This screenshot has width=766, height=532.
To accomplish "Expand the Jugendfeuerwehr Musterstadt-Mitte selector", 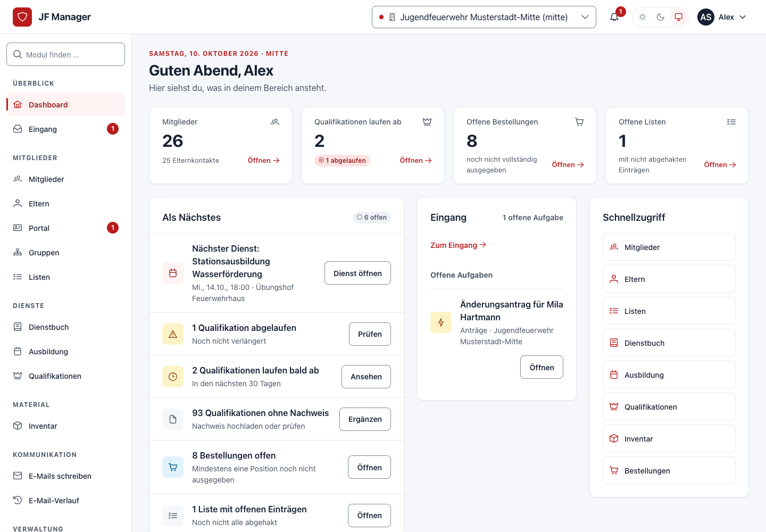I will pyautogui.click(x=484, y=17).
